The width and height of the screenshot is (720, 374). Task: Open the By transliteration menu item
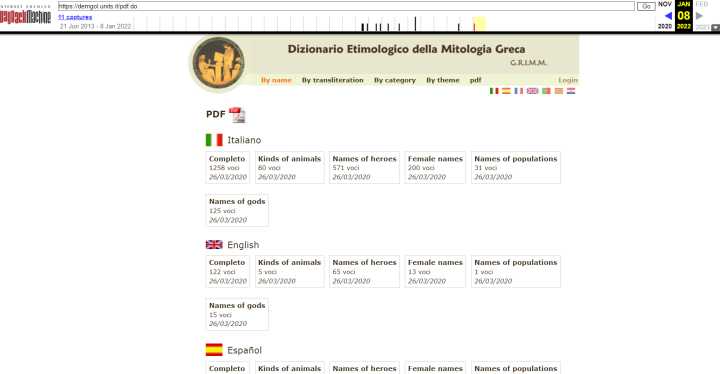[x=332, y=80]
